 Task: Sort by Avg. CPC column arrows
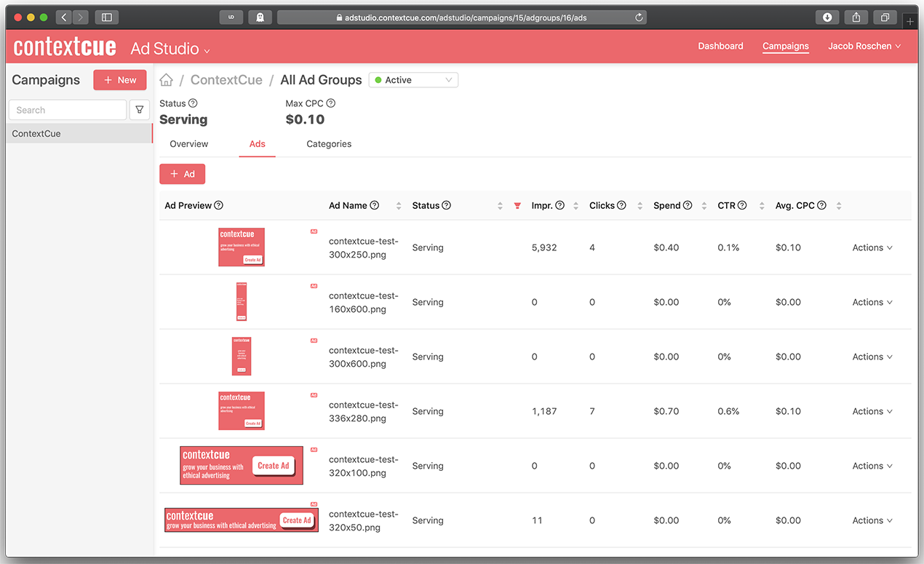point(839,206)
